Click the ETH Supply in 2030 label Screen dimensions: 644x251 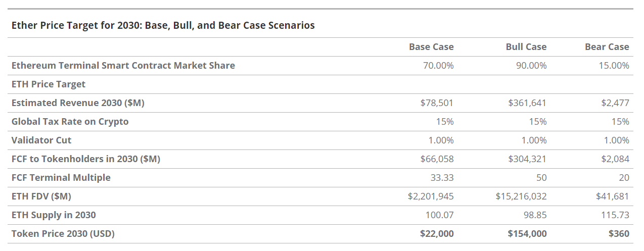54,215
